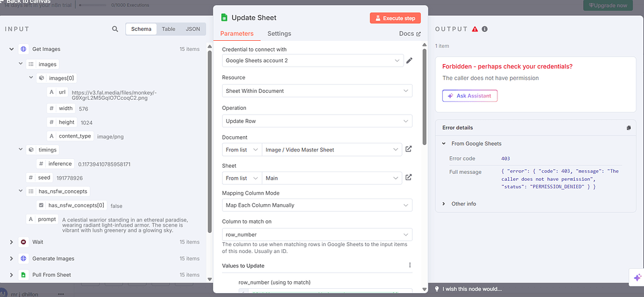Click the images[0] object cube icon

click(x=41, y=78)
